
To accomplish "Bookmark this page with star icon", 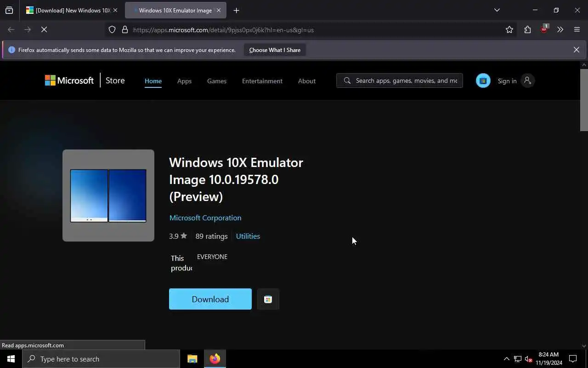I will 509,29.
